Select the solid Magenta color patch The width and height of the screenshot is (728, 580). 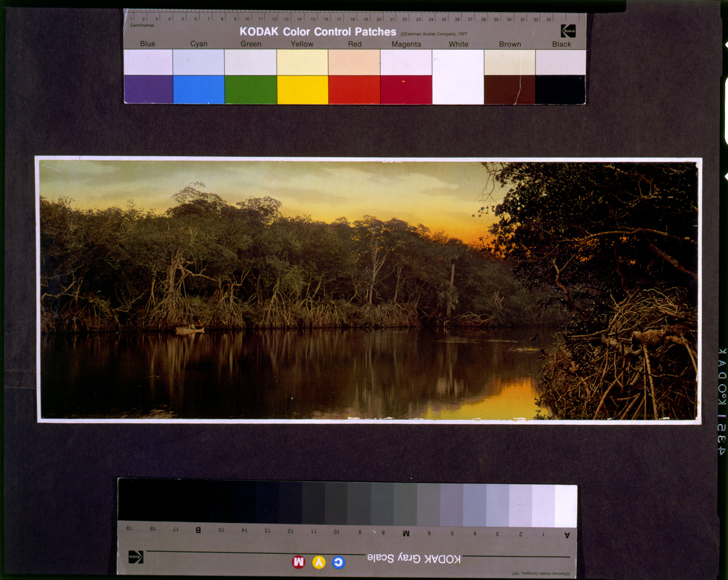pos(406,90)
